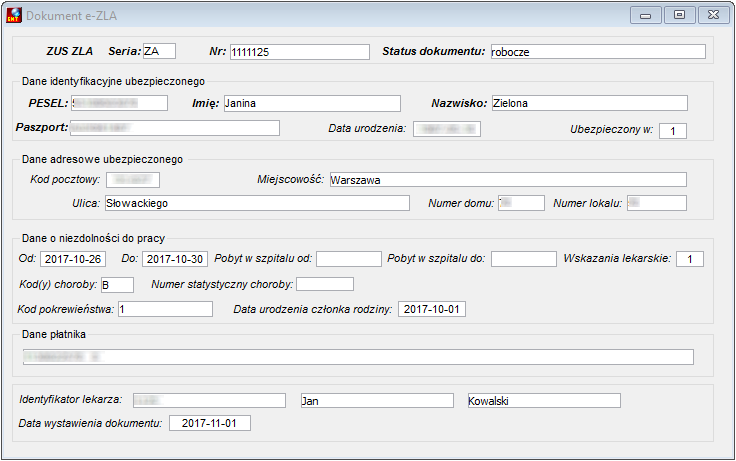Click the PESEL input field
Image resolution: width=736 pixels, height=461 pixels.
pos(119,103)
